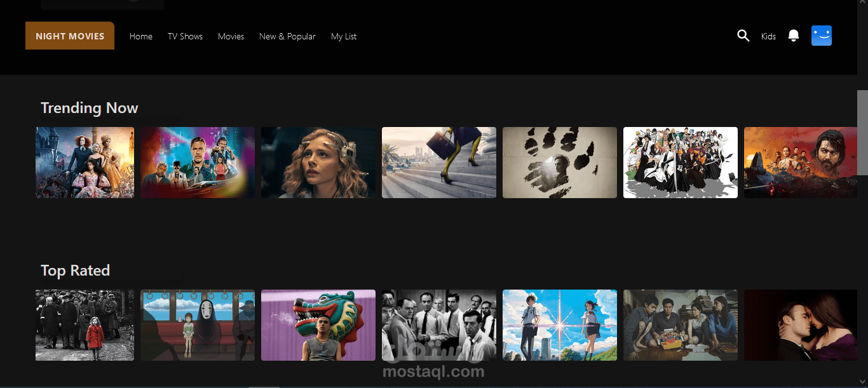Click the Trending Now heading
This screenshot has width=868, height=388.
[90, 108]
